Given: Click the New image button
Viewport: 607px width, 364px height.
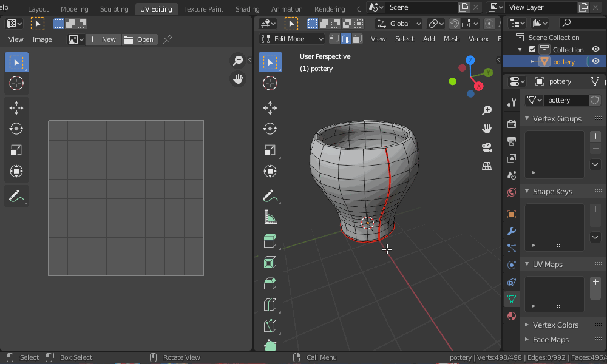Looking at the screenshot, I should pyautogui.click(x=103, y=39).
